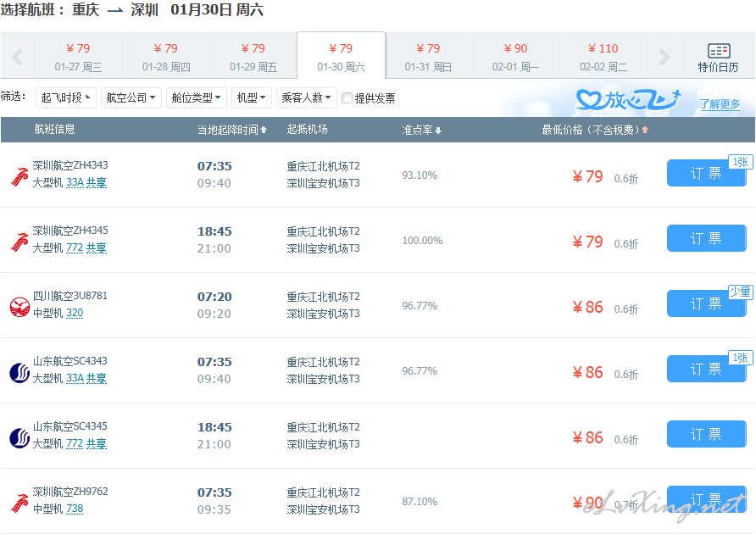Open the 航空公司 filter dropdown
756x534 pixels.
coord(131,98)
